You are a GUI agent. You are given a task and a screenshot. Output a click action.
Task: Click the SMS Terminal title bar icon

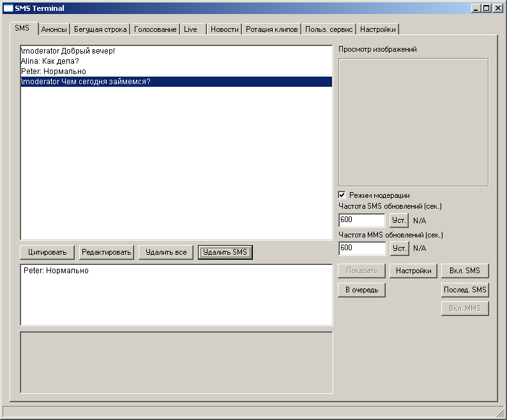click(x=8, y=8)
